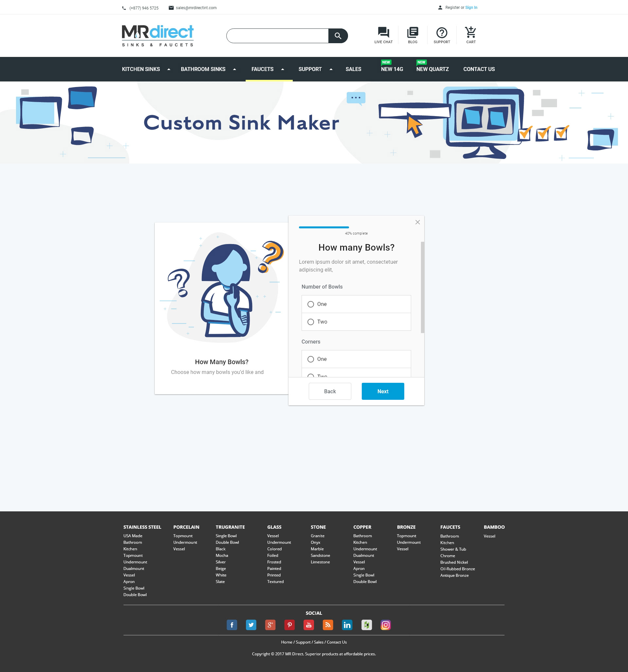Image resolution: width=628 pixels, height=672 pixels.
Task: Open footer Antique Bronze link
Action: (454, 575)
